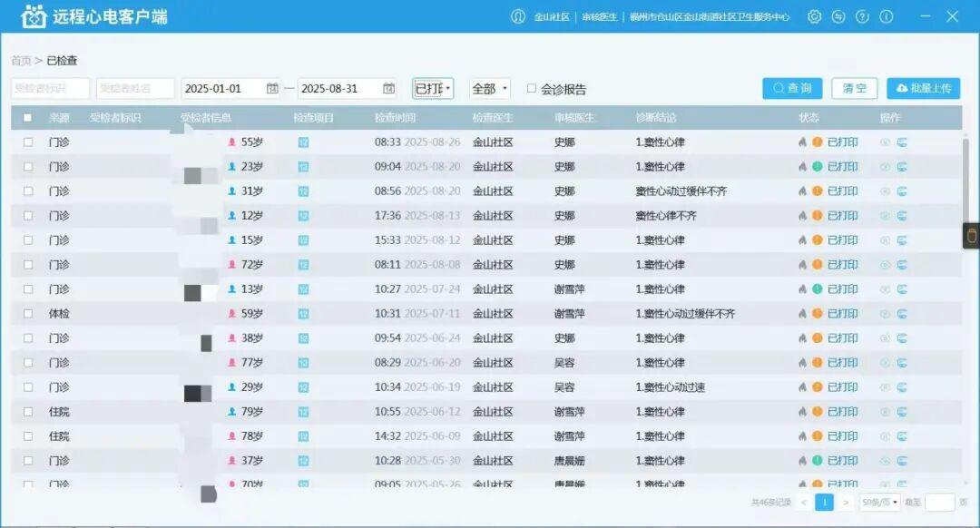This screenshot has height=528, width=980.
Task: Open the 已打印 status dropdown
Action: tap(433, 88)
